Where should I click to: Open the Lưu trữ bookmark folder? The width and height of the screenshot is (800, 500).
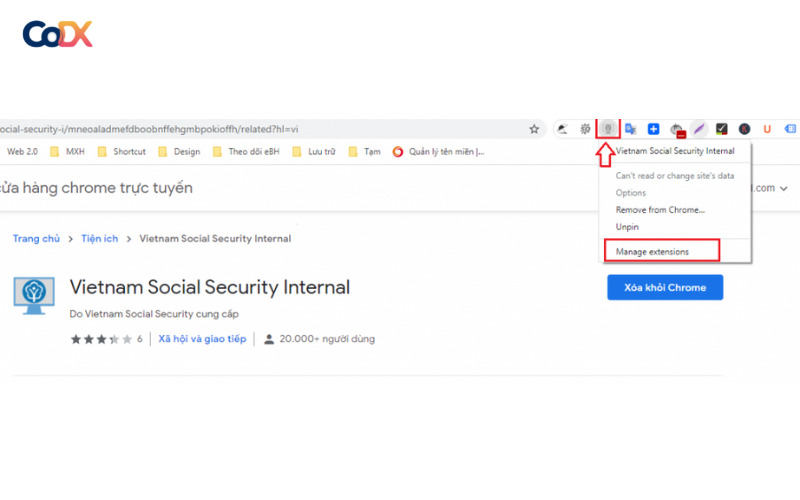(x=314, y=152)
